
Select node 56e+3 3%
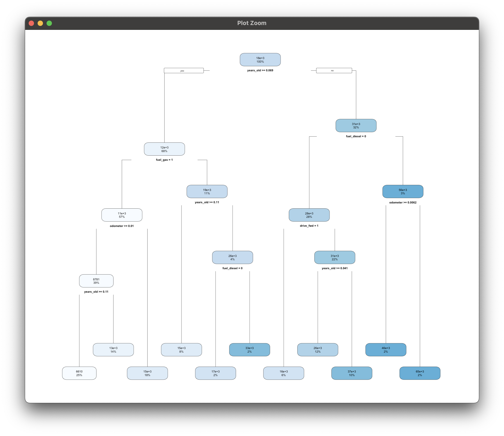pos(403,191)
